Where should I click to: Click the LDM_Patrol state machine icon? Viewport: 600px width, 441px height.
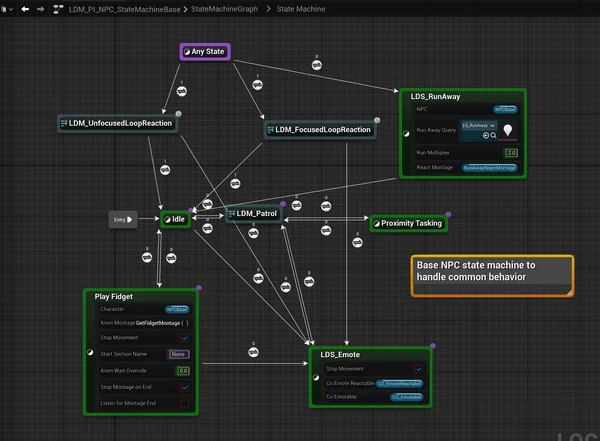click(x=232, y=214)
